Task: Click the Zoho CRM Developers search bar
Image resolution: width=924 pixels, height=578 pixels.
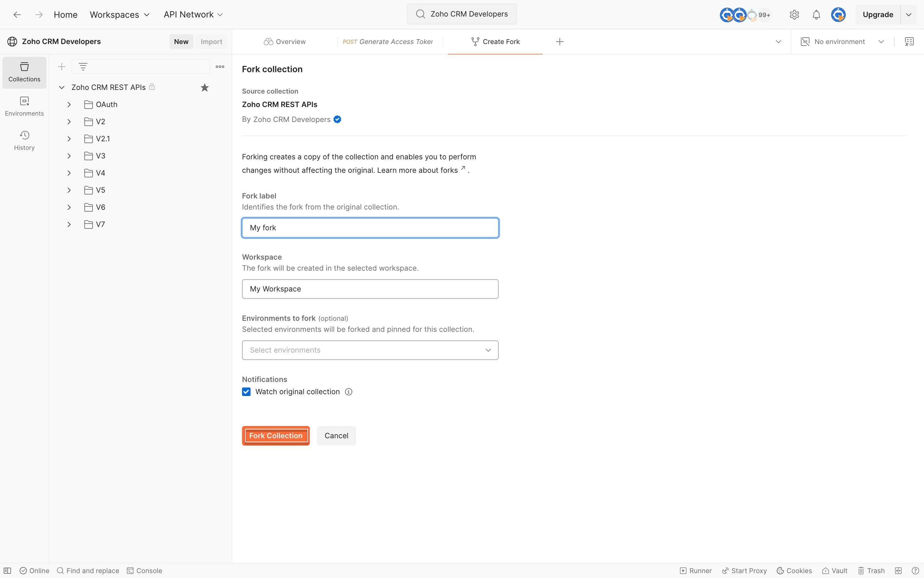Action: pos(462,14)
